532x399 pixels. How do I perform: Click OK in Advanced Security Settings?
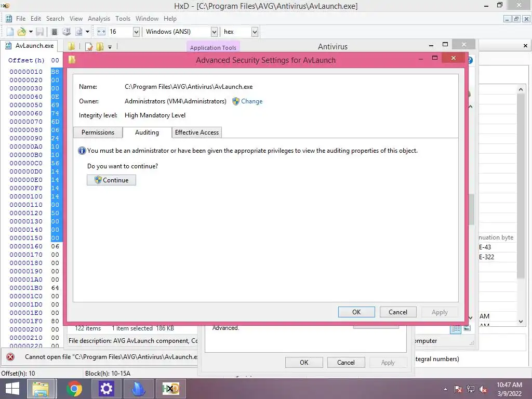(356, 312)
